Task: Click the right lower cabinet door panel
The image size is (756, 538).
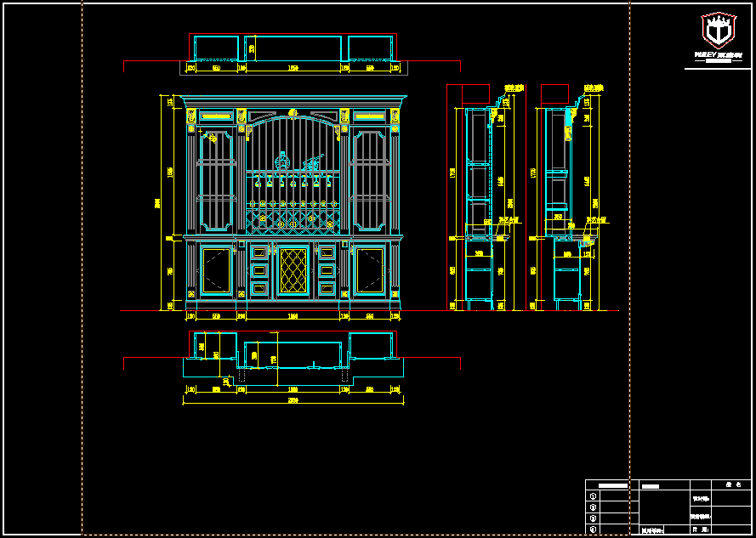Action: coord(369,270)
